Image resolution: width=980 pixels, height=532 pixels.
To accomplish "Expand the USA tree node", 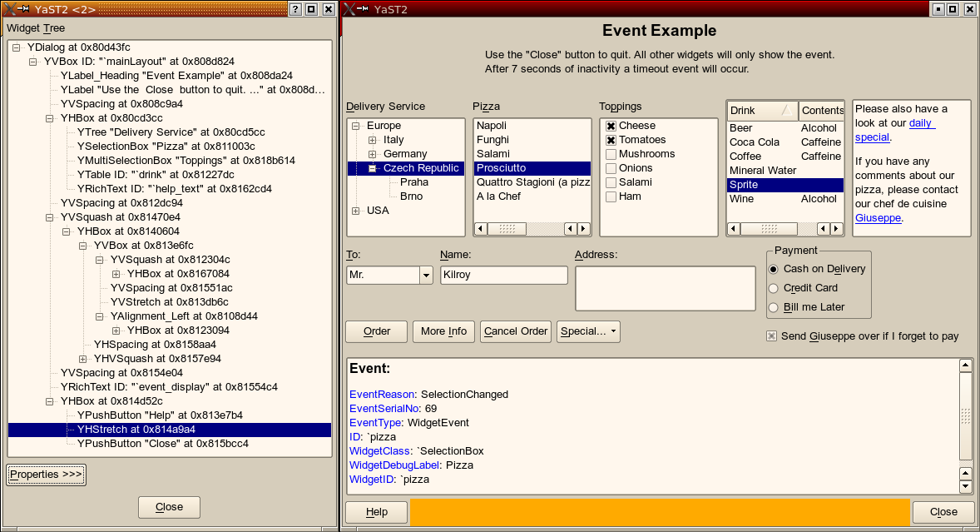I will point(355,211).
